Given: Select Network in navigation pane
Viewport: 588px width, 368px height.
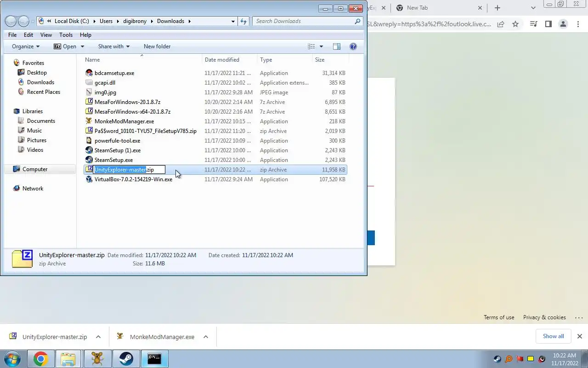Looking at the screenshot, I should [33, 189].
